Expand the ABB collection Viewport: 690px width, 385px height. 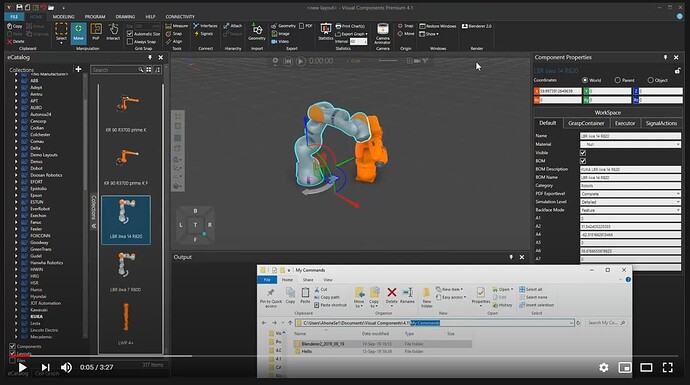tap(16, 81)
